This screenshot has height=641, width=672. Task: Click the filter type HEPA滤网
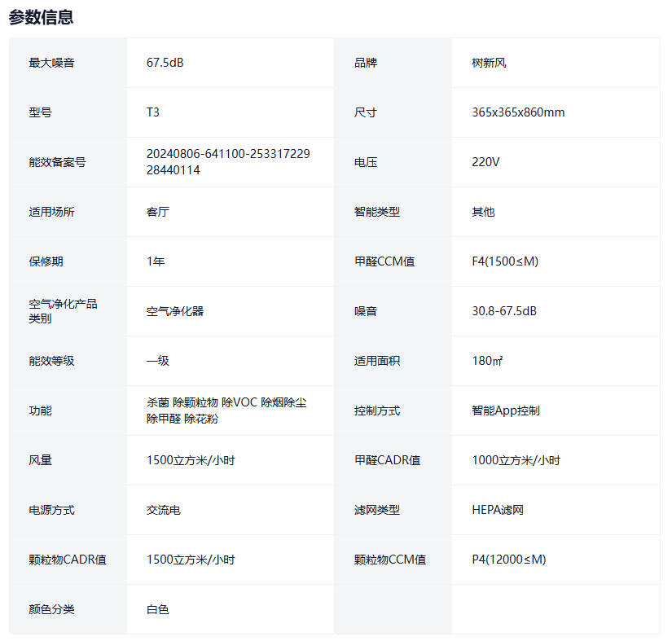pyautogui.click(x=498, y=510)
